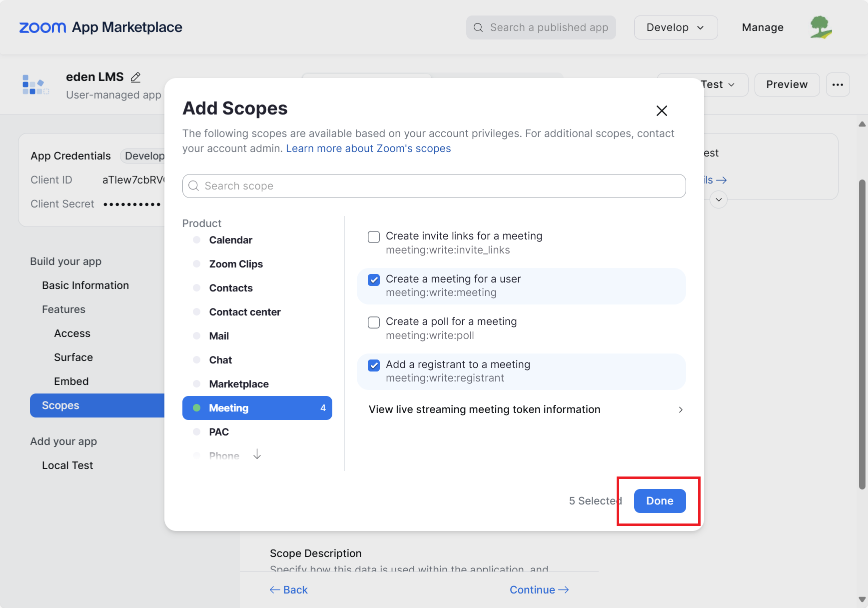The height and width of the screenshot is (608, 868).
Task: Select the Contact center product
Action: [x=245, y=312]
